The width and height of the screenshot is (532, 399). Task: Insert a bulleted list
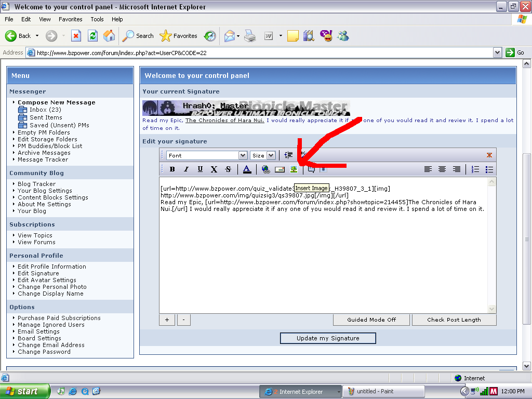click(x=489, y=169)
